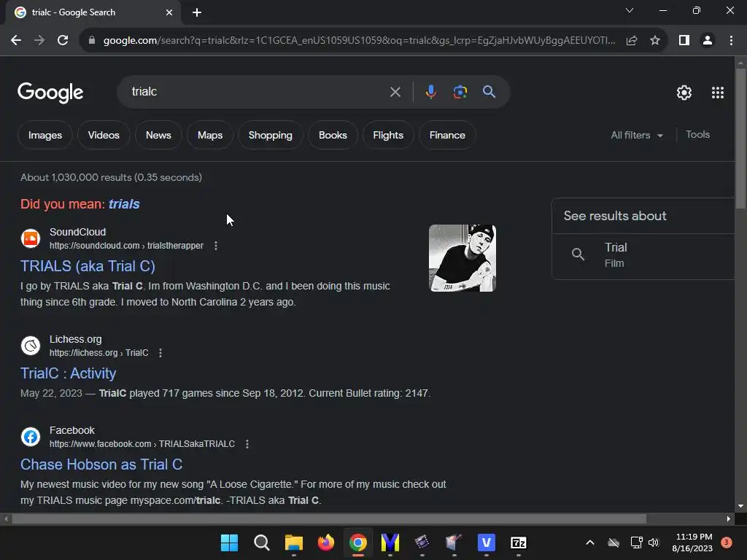747x560 pixels.
Task: Clear the search box text
Action: (x=395, y=92)
